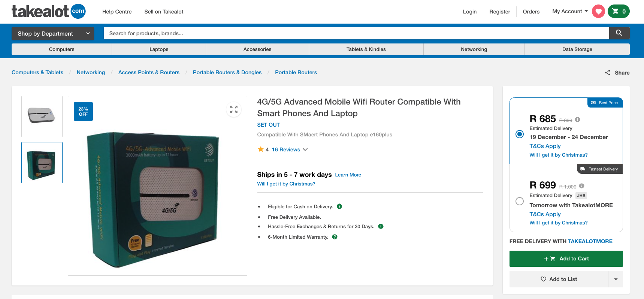This screenshot has height=299, width=644.
Task: Open the Networking category tab
Action: click(x=474, y=49)
